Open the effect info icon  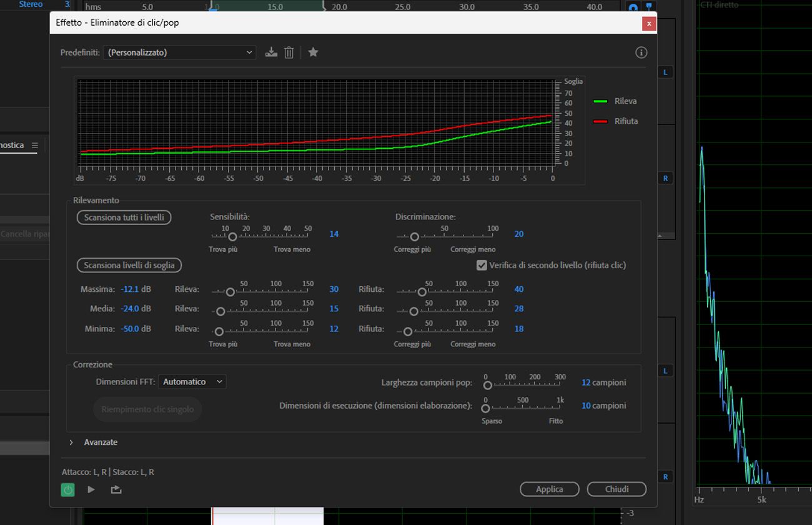(641, 52)
